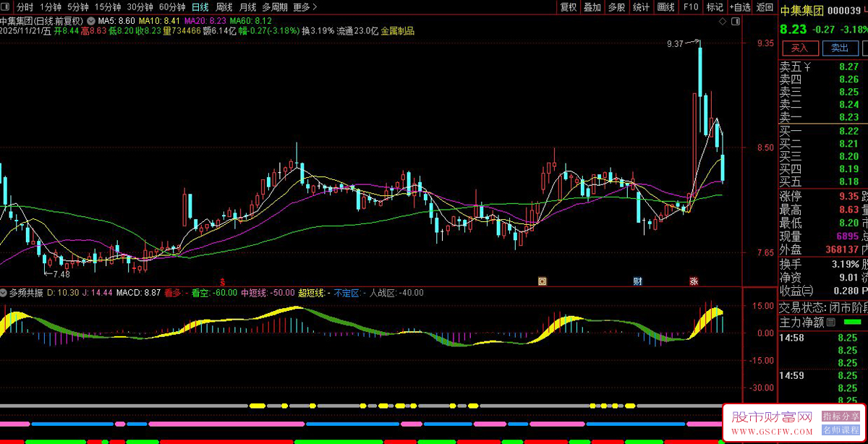Select the 15分钟 period tab
868x444 pixels.
click(108, 7)
